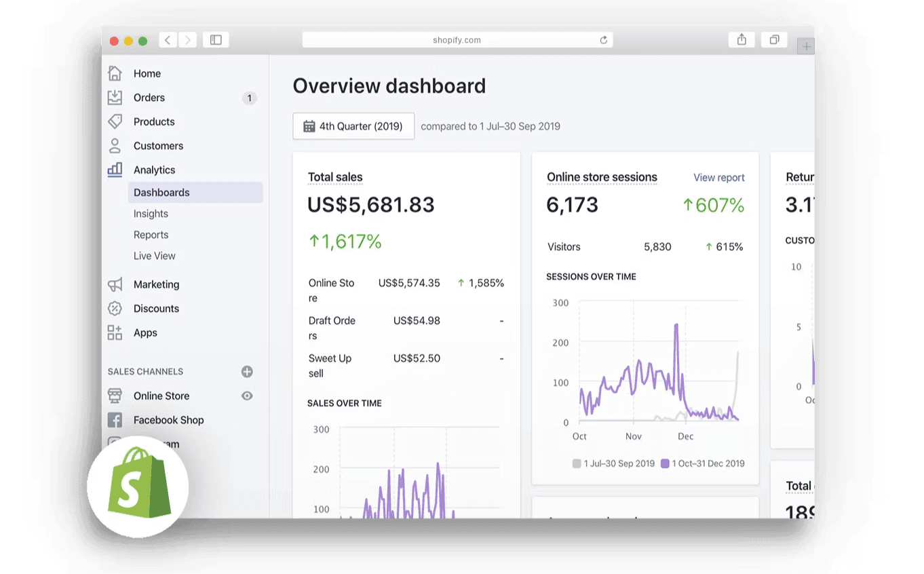Click the Customers person icon

click(115, 146)
